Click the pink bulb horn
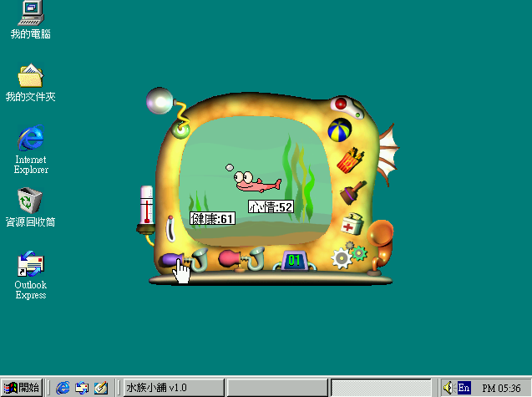 pyautogui.click(x=241, y=259)
